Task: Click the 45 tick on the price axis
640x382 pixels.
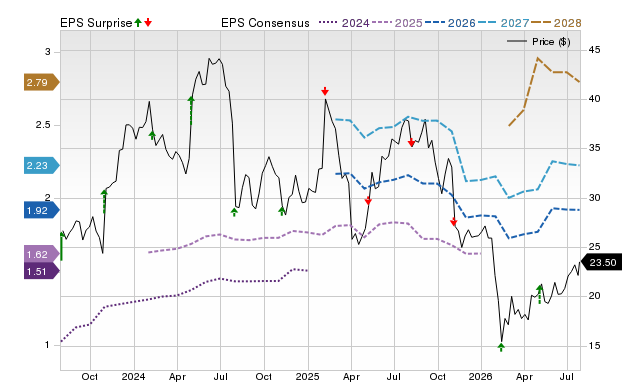Action: (x=594, y=50)
